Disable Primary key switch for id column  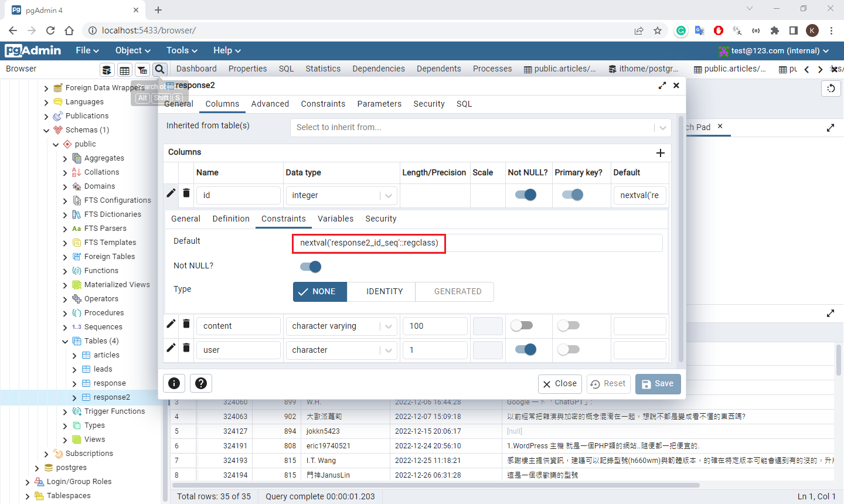point(572,195)
